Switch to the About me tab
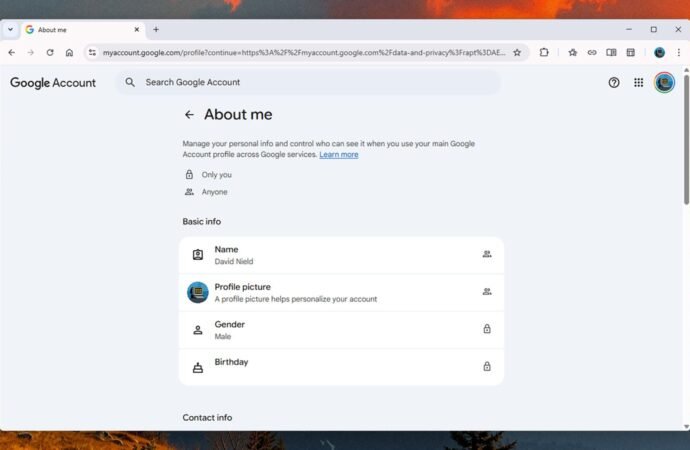Image resolution: width=690 pixels, height=450 pixels. pos(81,30)
